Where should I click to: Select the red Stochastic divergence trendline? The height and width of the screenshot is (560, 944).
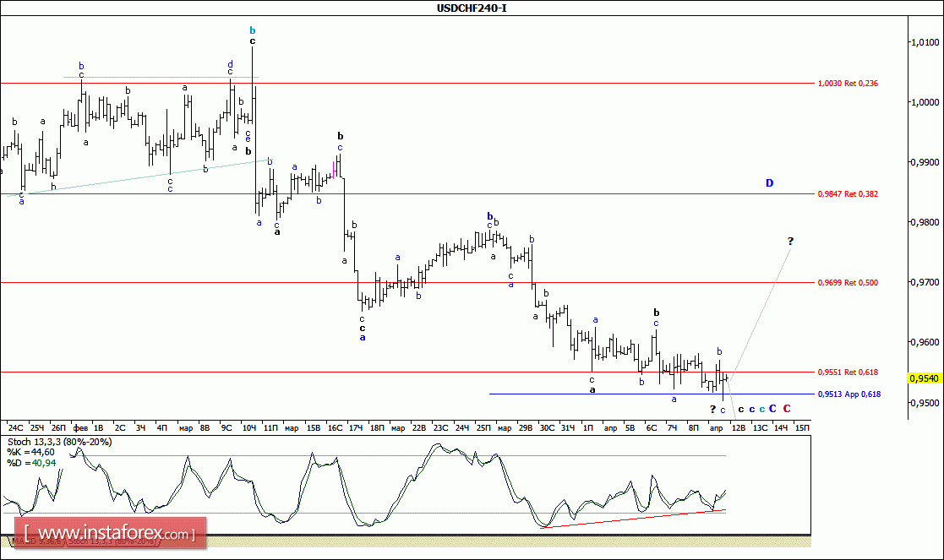[633, 519]
